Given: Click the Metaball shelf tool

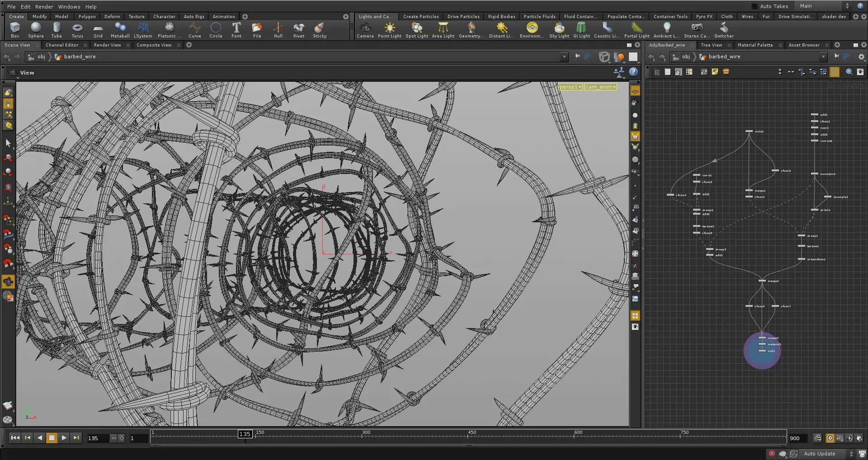Looking at the screenshot, I should 120,30.
